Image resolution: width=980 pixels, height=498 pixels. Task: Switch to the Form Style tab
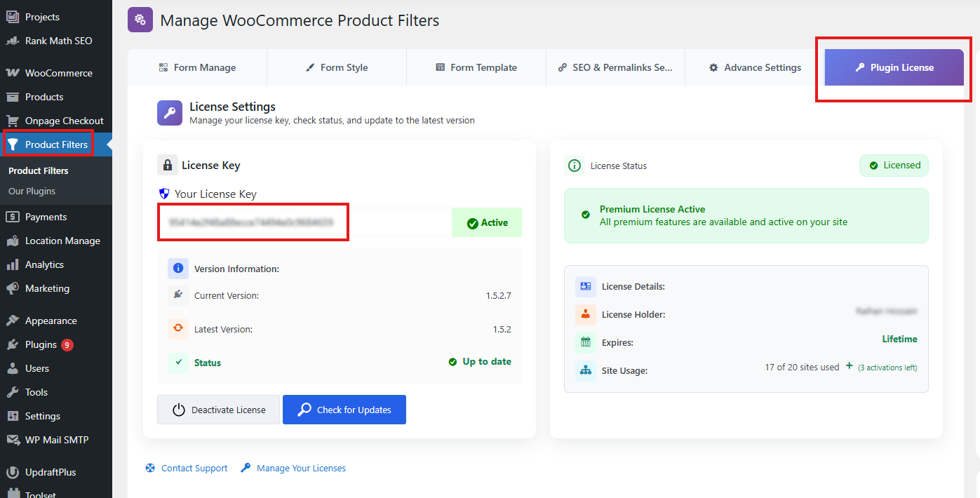pyautogui.click(x=337, y=67)
